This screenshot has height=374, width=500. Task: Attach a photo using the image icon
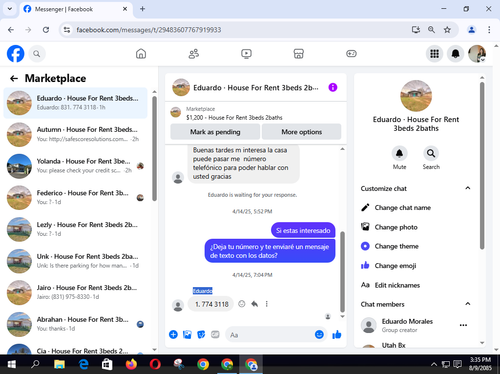(187, 334)
